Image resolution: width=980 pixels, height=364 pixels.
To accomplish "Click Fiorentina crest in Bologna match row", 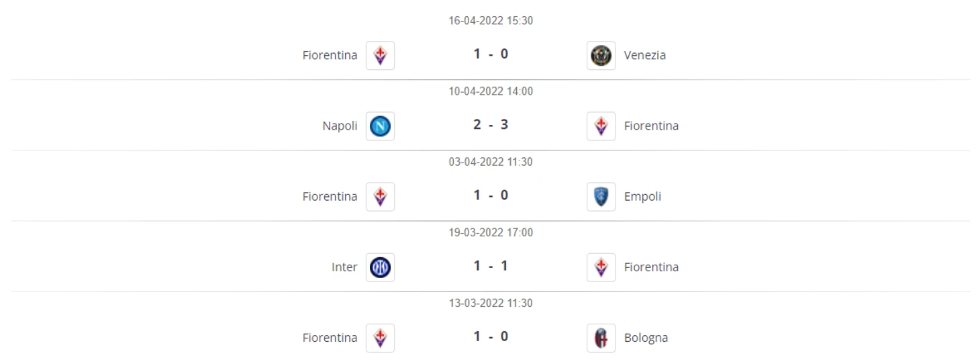I will click(380, 337).
